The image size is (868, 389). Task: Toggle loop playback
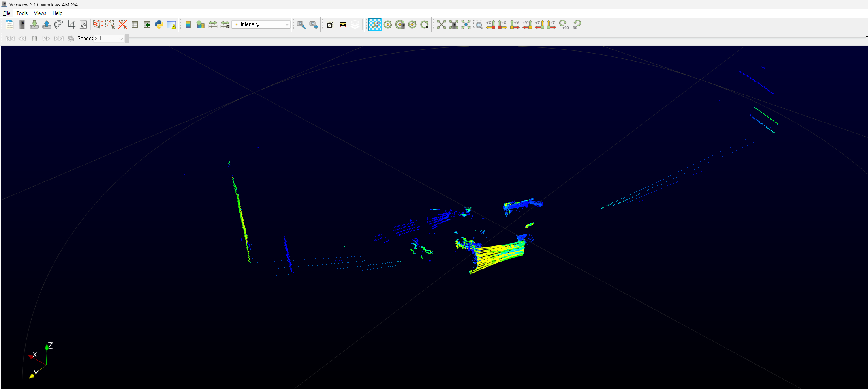[71, 39]
